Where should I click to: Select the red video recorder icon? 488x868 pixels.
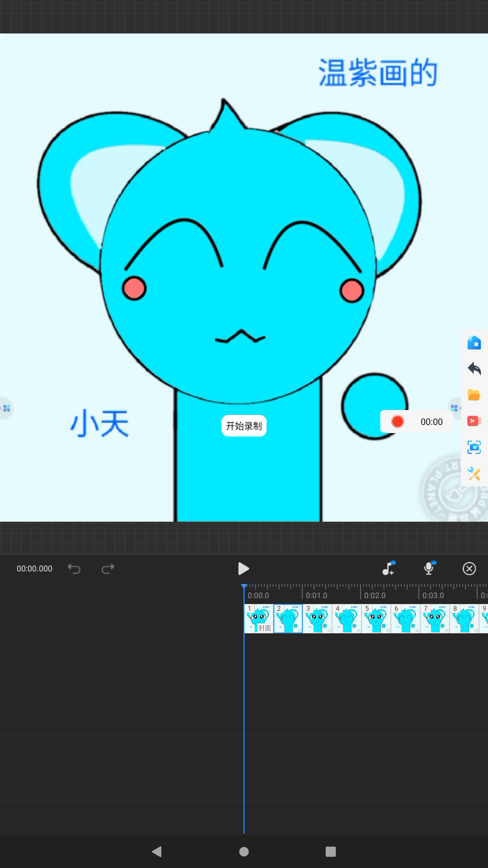474,421
